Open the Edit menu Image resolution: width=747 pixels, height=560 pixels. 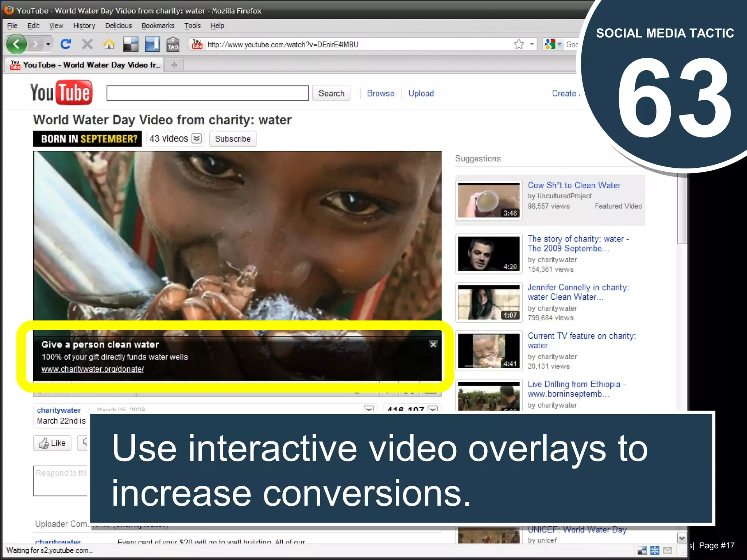point(33,26)
